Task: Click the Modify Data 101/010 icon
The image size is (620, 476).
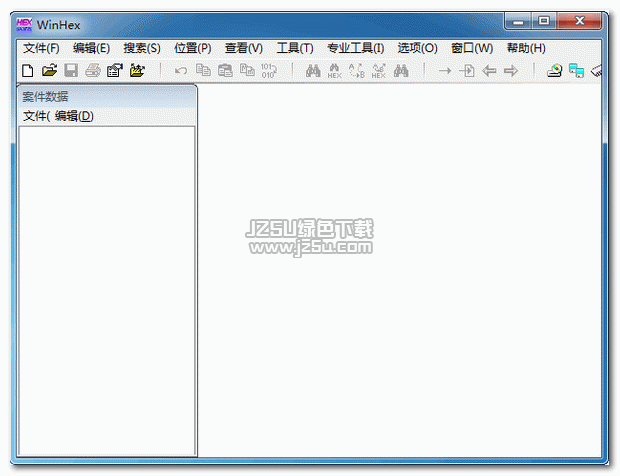Action: [269, 71]
